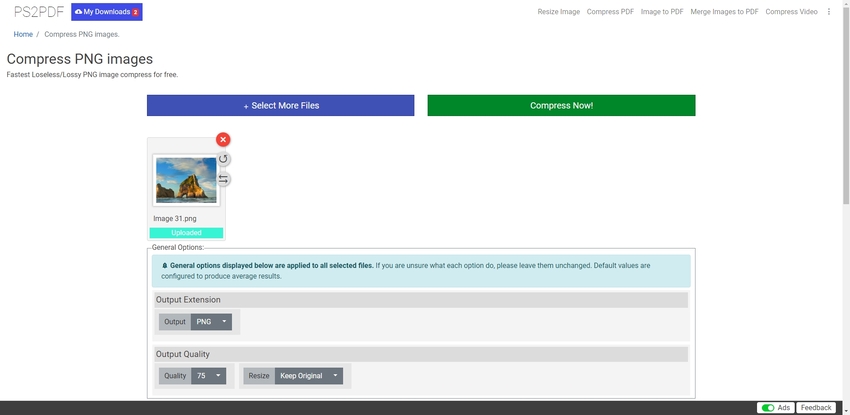Open the three-dot menu in the top navigation
This screenshot has height=415, width=850.
tap(829, 12)
